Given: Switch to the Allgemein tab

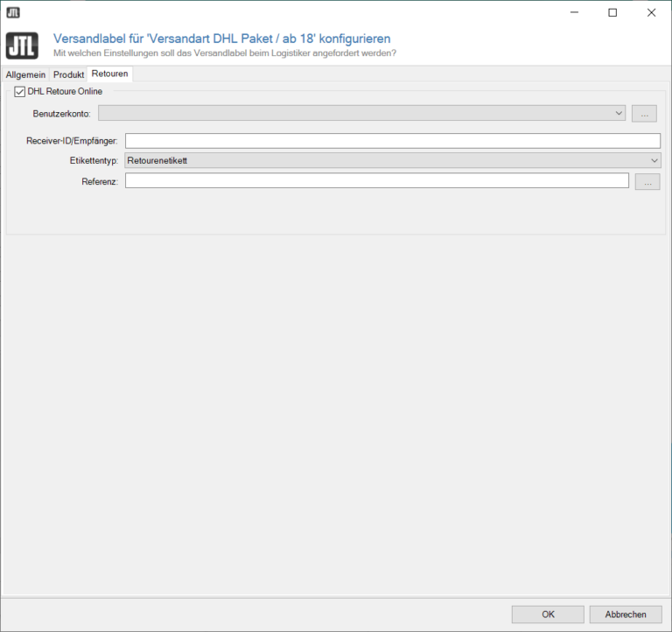Looking at the screenshot, I should point(25,74).
